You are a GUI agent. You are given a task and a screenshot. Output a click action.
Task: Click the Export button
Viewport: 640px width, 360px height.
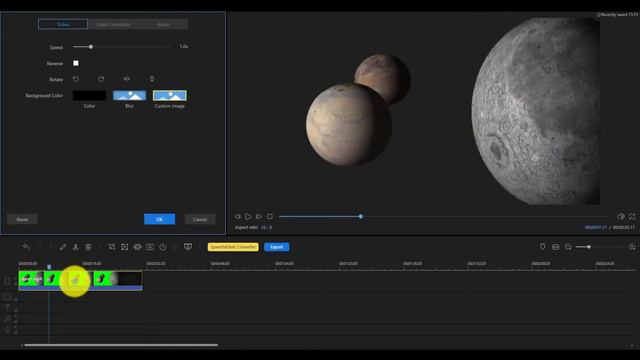(277, 247)
